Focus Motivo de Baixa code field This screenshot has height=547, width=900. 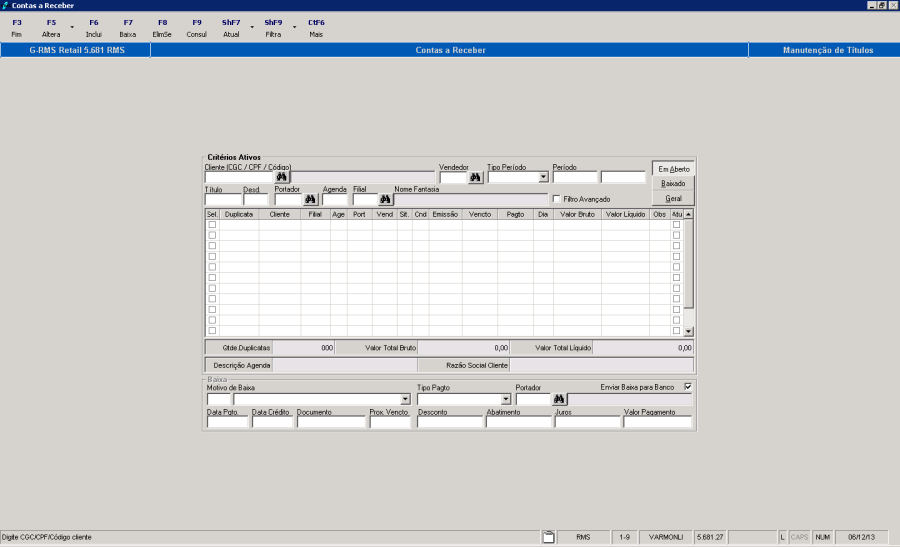coord(219,399)
